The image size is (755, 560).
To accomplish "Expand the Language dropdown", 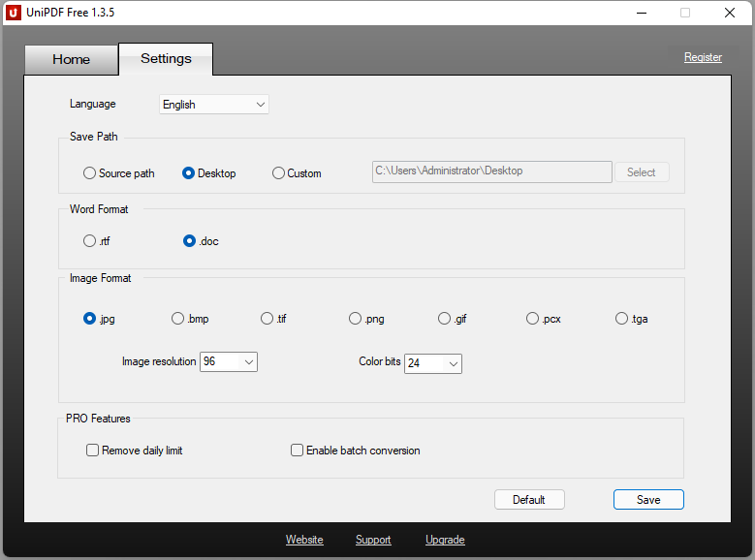I will tap(213, 105).
